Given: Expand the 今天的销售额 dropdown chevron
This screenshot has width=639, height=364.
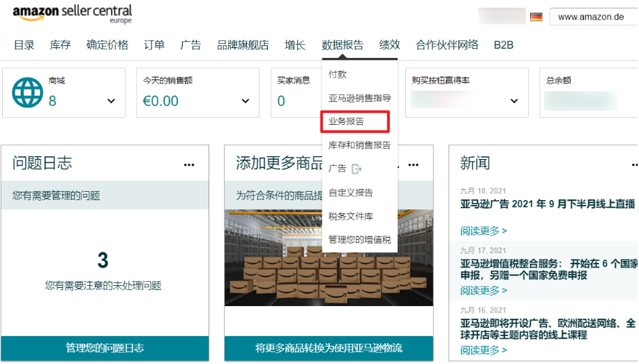Looking at the screenshot, I should tap(246, 101).
